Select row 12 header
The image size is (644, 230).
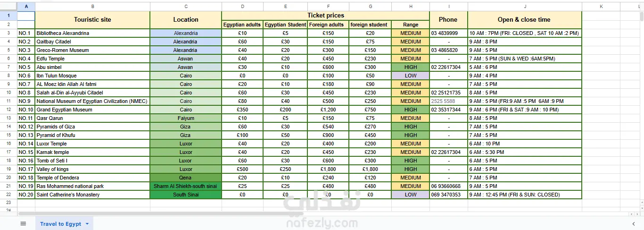tap(8, 110)
